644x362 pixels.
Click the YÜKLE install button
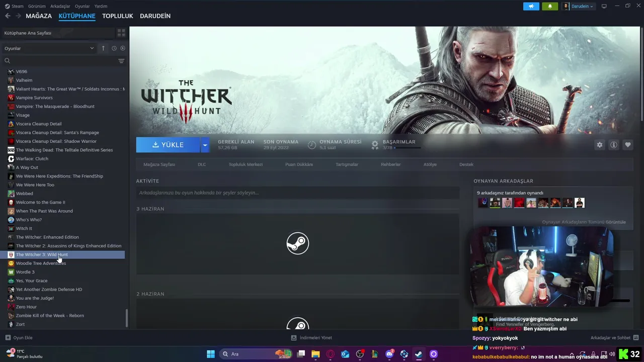(x=168, y=145)
